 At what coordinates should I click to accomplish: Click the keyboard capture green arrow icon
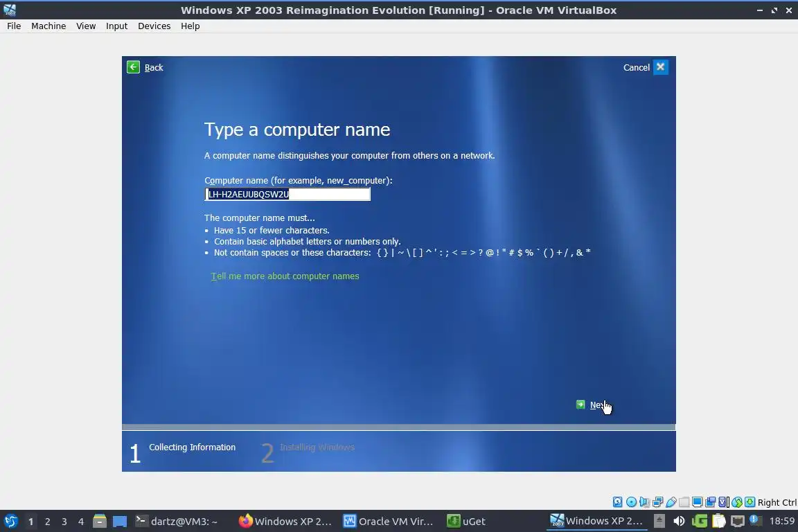point(750,502)
